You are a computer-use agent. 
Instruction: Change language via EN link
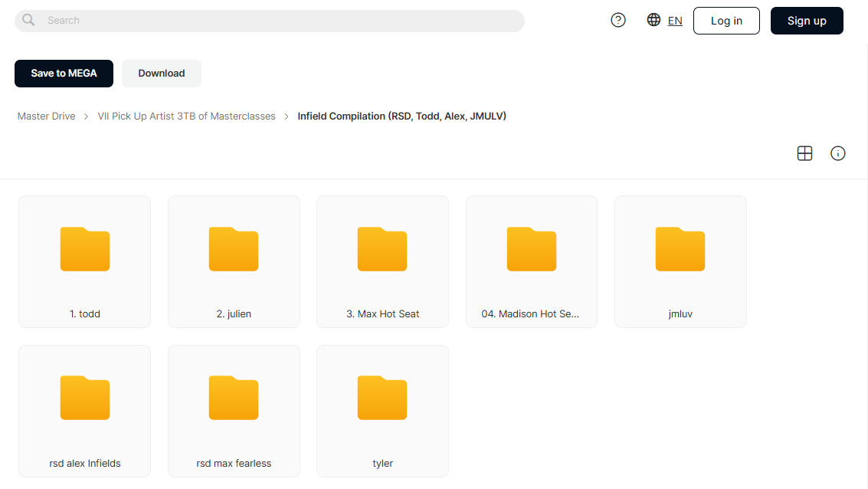pos(675,21)
